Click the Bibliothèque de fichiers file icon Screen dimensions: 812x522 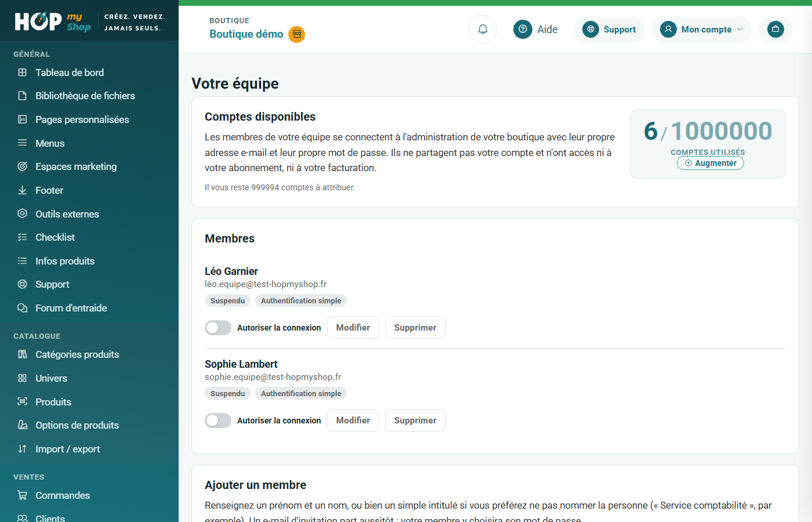(x=23, y=96)
